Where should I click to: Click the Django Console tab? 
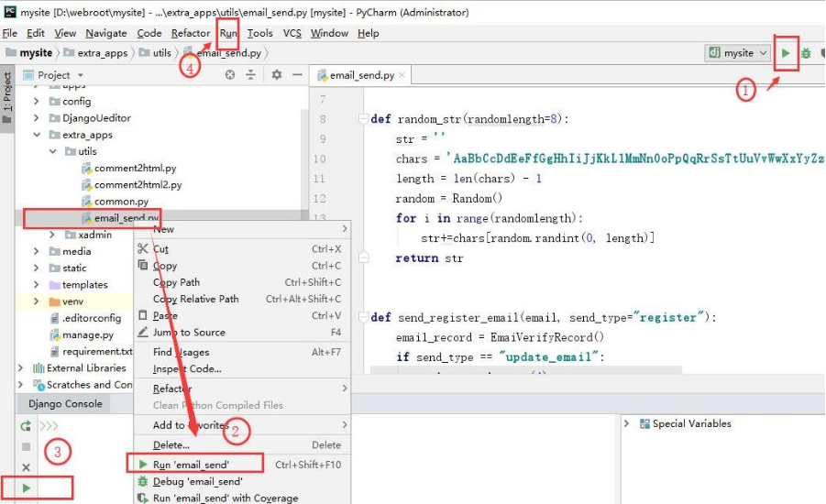coord(65,404)
